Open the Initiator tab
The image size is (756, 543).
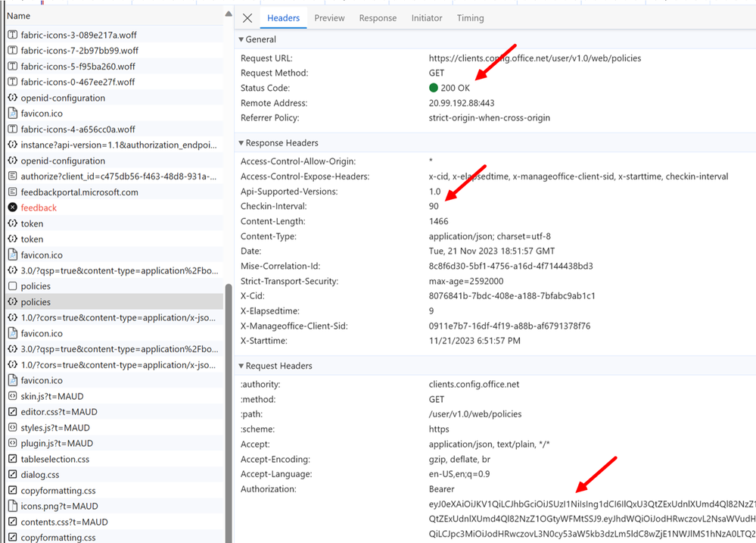427,18
